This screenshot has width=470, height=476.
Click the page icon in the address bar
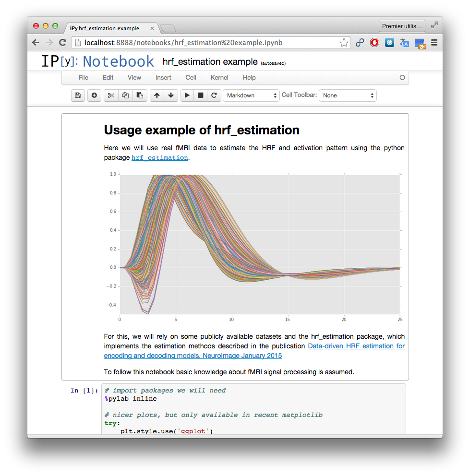(x=78, y=43)
